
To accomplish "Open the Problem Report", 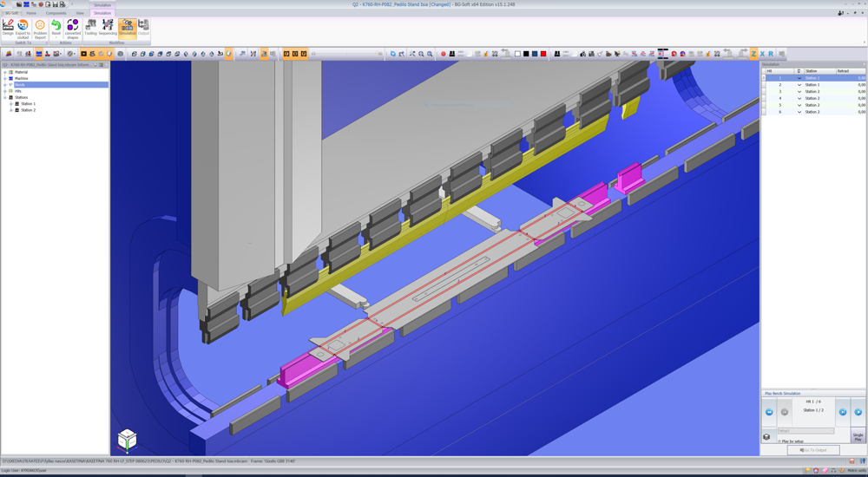I will 40,28.
